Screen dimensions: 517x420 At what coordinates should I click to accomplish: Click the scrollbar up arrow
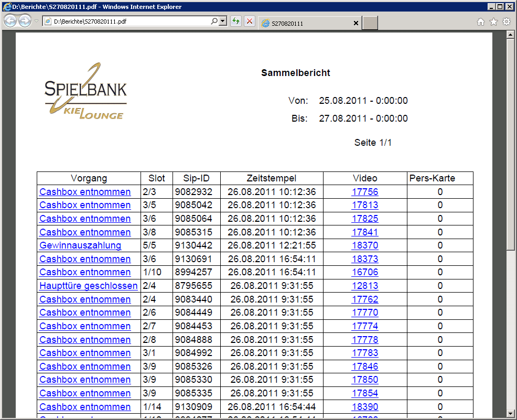pos(510,35)
